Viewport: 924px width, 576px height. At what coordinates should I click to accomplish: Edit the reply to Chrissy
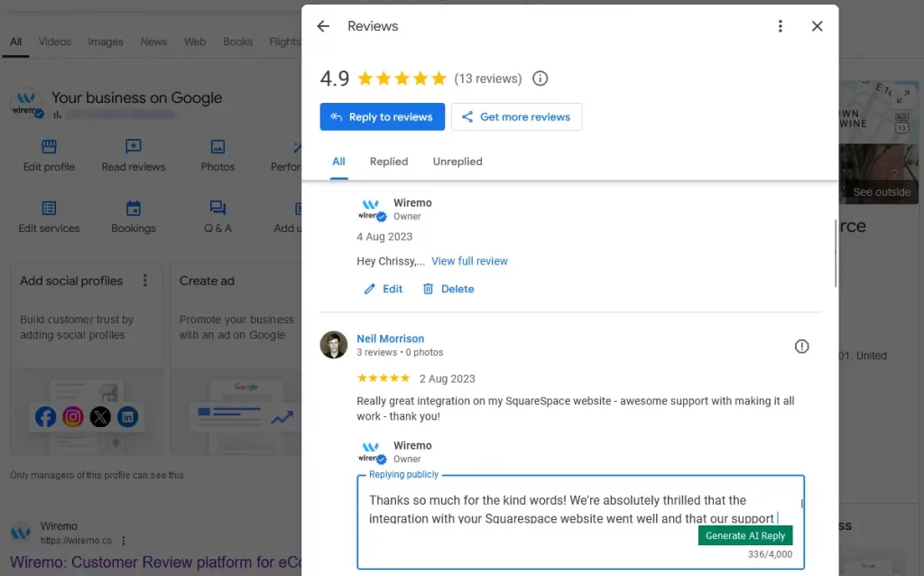[x=383, y=289]
